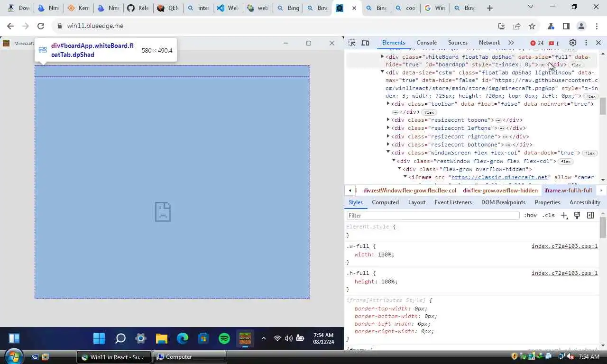Toggle computed styles sidebar icon

coord(590,216)
